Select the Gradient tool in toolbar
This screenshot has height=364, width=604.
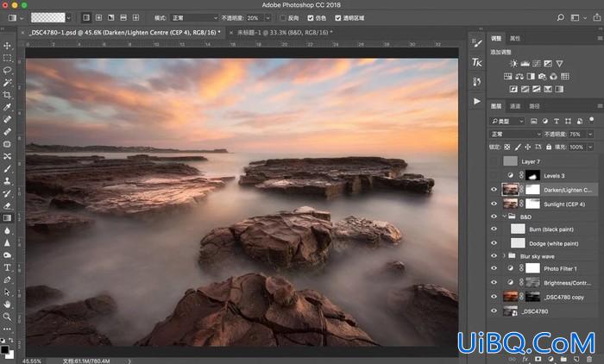[x=7, y=218]
